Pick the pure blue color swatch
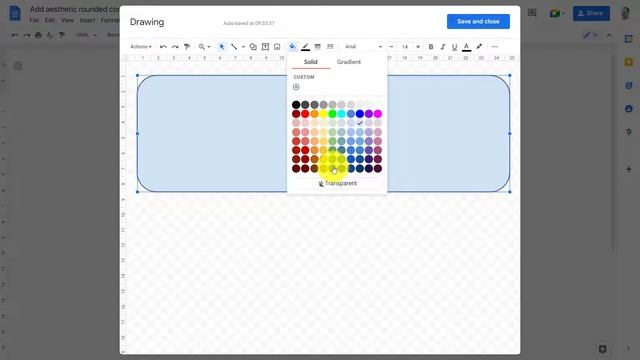This screenshot has width=640, height=360. (x=360, y=113)
